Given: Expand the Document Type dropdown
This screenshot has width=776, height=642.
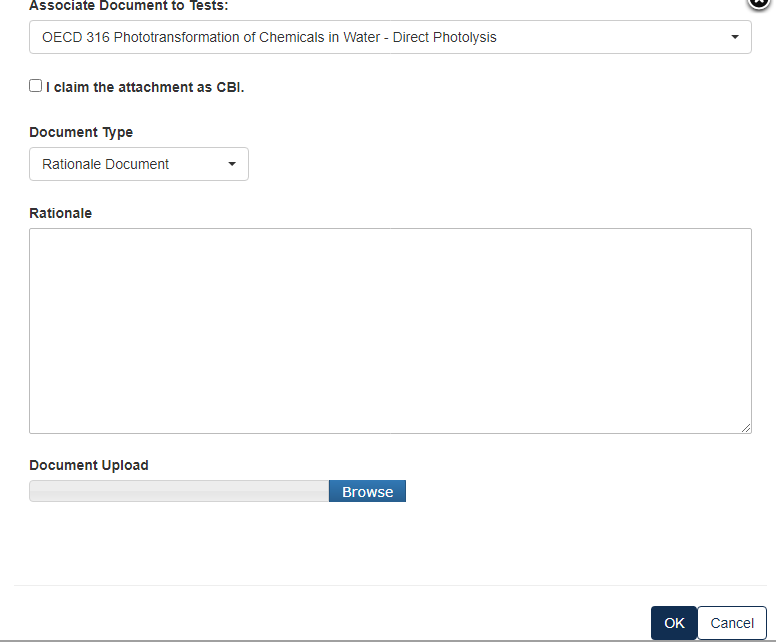Looking at the screenshot, I should [138, 164].
